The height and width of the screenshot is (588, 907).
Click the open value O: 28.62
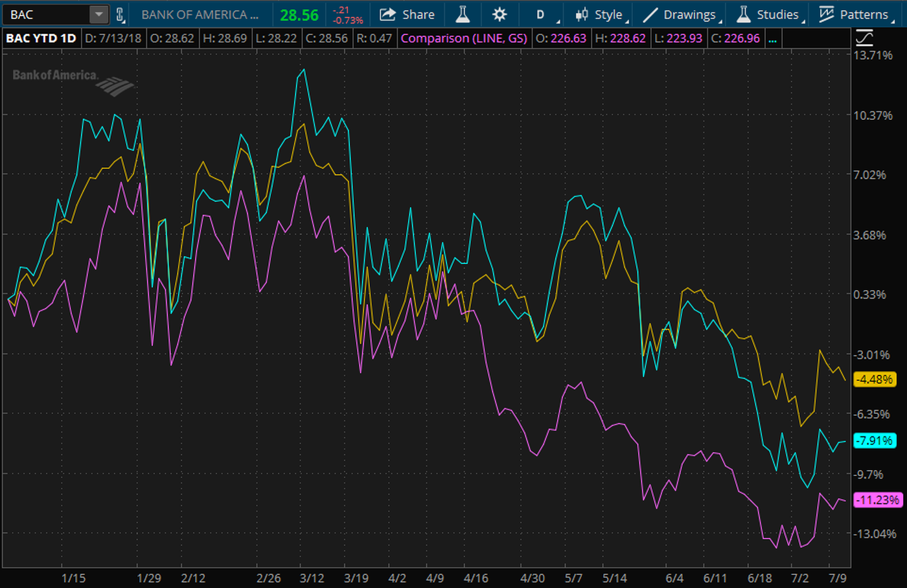tap(172, 38)
